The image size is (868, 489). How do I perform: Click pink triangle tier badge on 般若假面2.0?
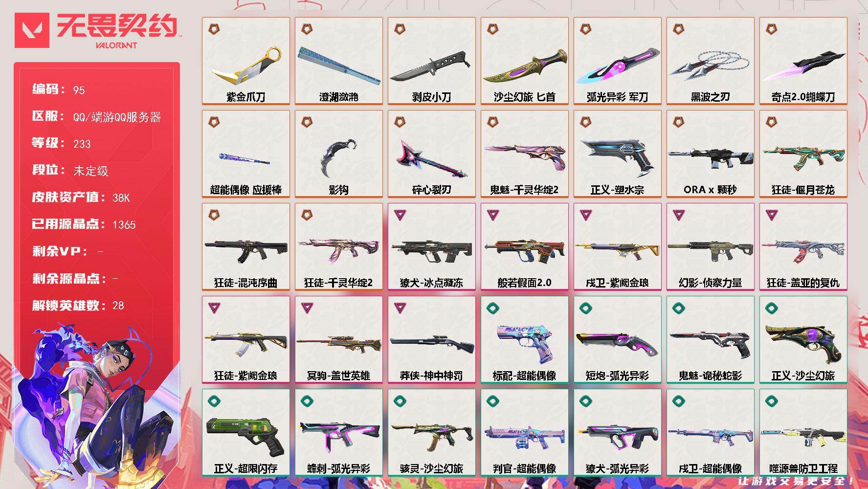(493, 215)
